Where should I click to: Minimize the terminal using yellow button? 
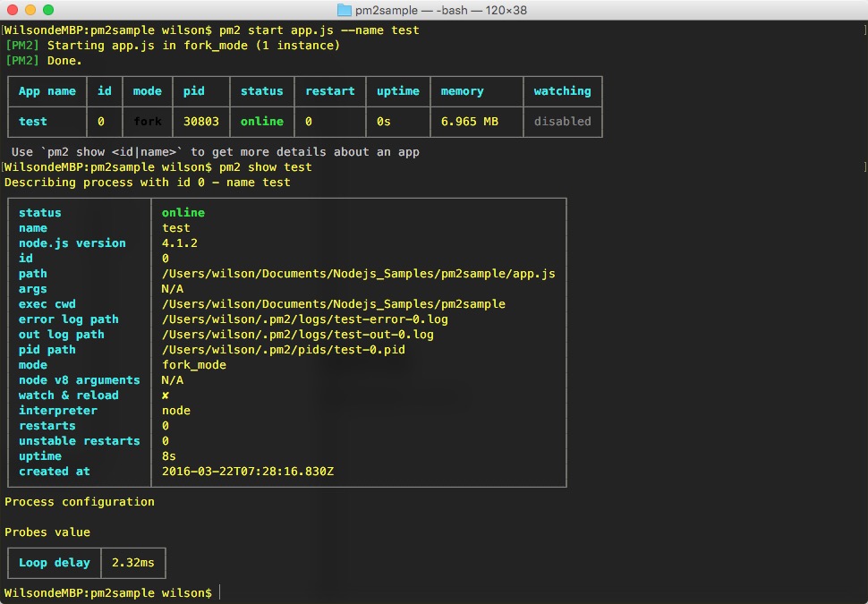click(x=30, y=10)
